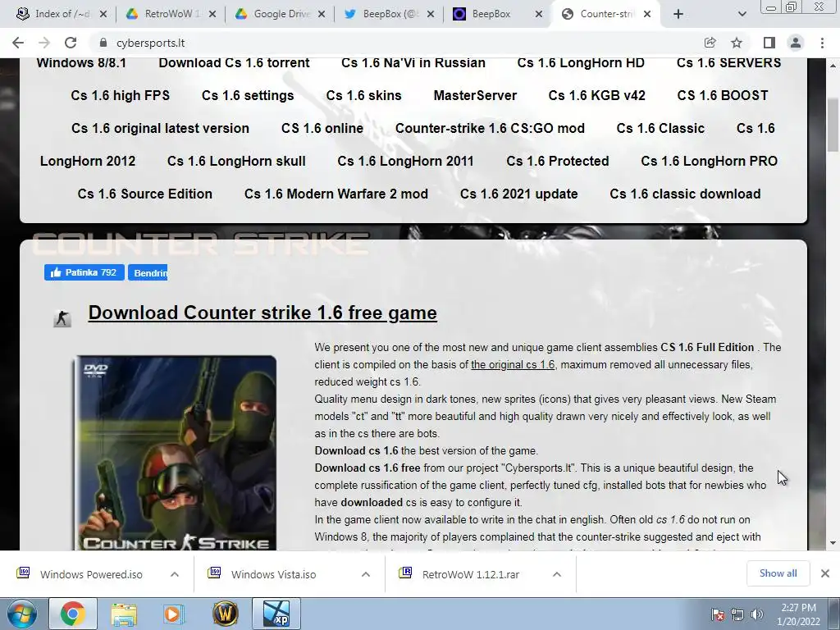Open Cs 1.6 LongHorn 2011 link

pos(405,161)
